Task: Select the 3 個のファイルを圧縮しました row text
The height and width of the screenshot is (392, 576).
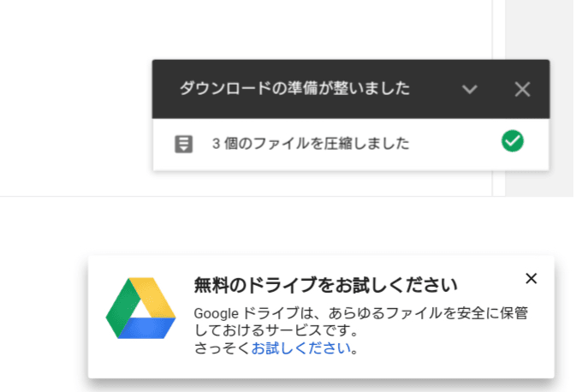Action: [x=311, y=144]
